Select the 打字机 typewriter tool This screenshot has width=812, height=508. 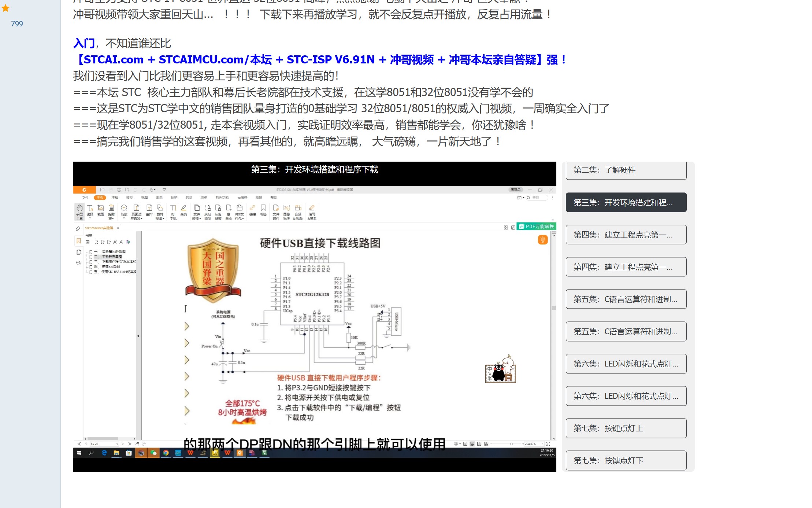(173, 212)
